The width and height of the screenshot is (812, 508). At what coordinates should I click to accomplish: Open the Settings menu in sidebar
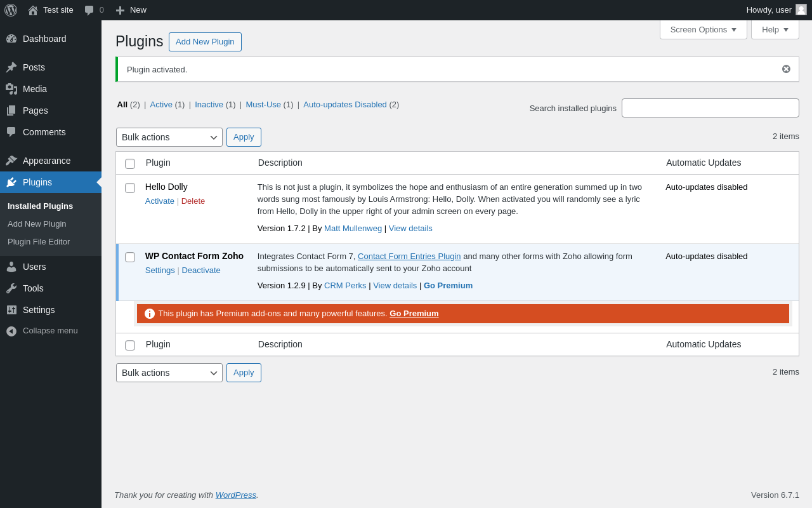pos(51,310)
